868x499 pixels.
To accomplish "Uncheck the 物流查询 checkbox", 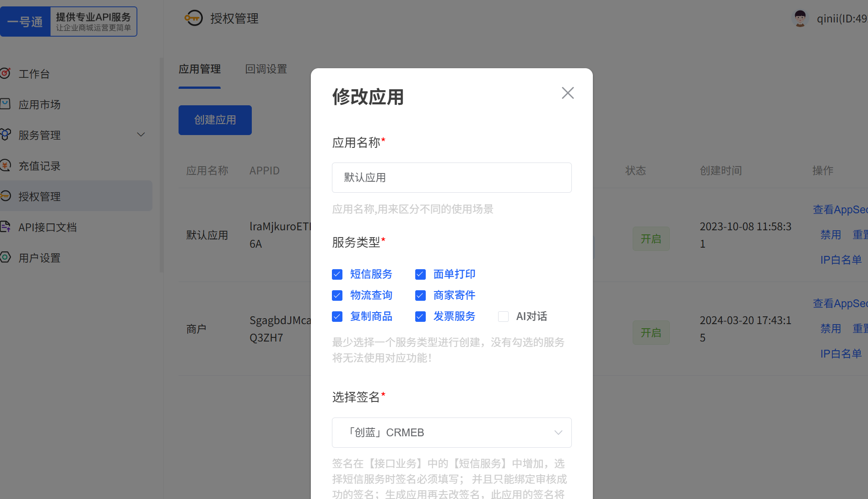I will click(337, 295).
